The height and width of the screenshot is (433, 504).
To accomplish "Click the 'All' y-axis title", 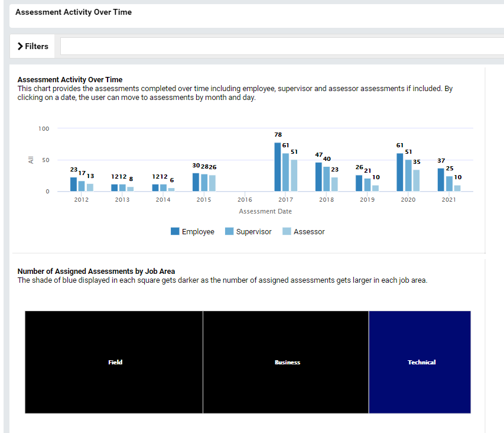I will coord(31,160).
